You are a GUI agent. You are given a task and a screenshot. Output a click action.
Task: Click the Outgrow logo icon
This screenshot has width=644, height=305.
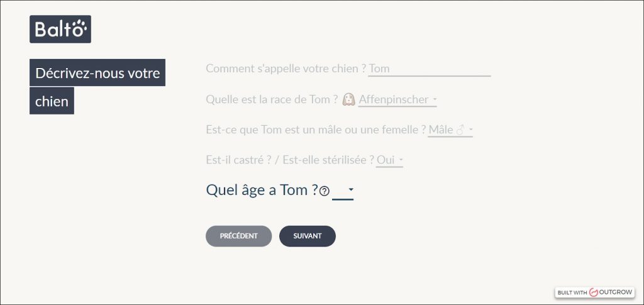click(x=593, y=292)
